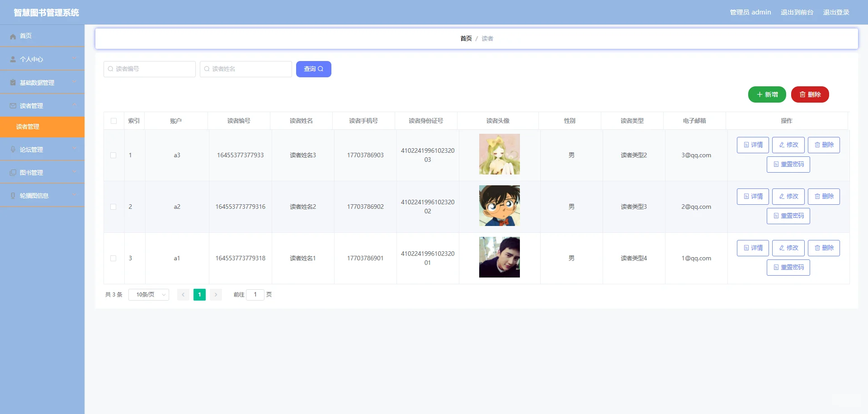
Task: Click the 轮播图信息 sidebar icon
Action: (12, 195)
